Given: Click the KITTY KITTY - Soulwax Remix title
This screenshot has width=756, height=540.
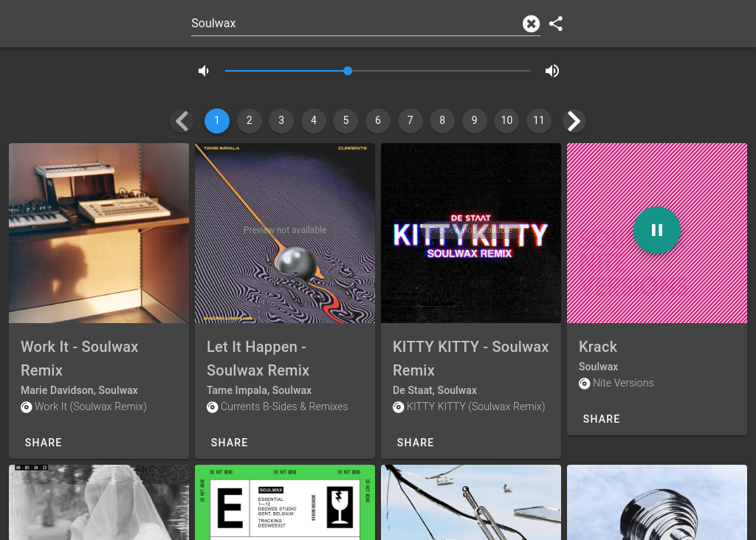Looking at the screenshot, I should point(470,359).
